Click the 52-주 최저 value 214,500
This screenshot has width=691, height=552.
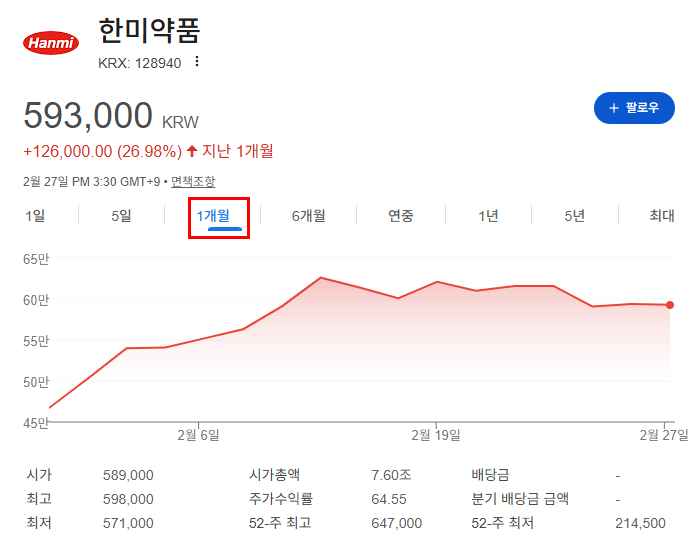pyautogui.click(x=640, y=523)
